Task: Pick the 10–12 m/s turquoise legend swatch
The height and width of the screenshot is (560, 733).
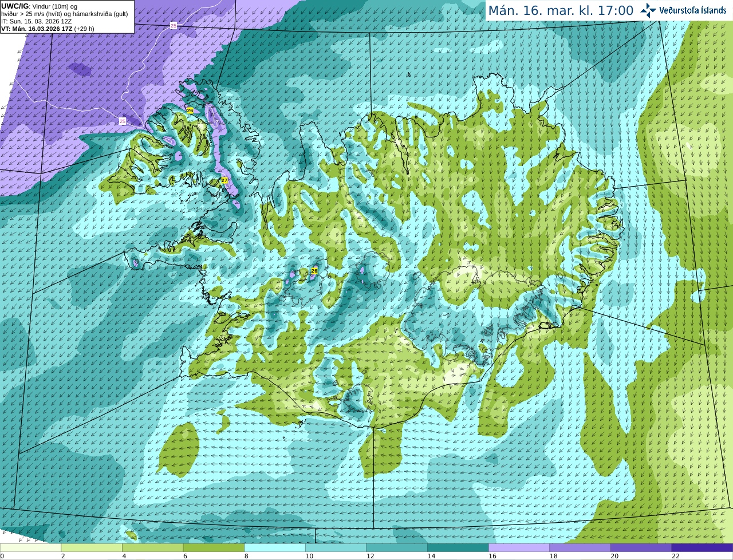Action: coord(336,548)
